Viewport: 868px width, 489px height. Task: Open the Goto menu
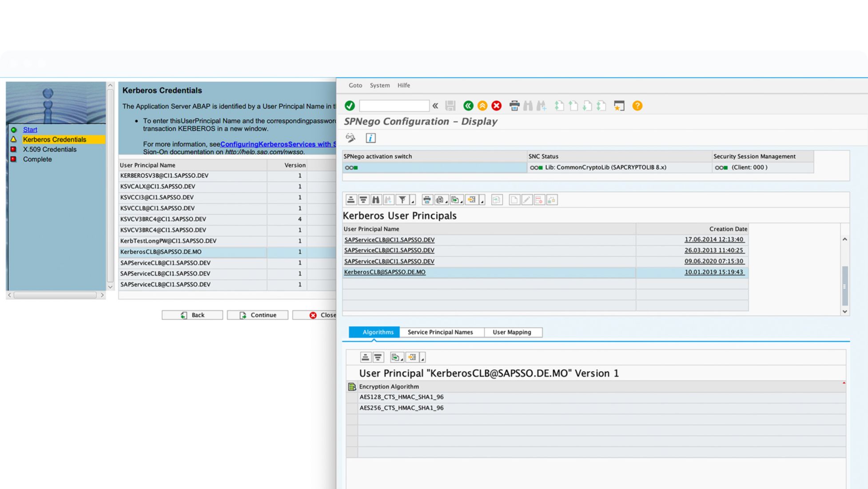[x=355, y=85]
